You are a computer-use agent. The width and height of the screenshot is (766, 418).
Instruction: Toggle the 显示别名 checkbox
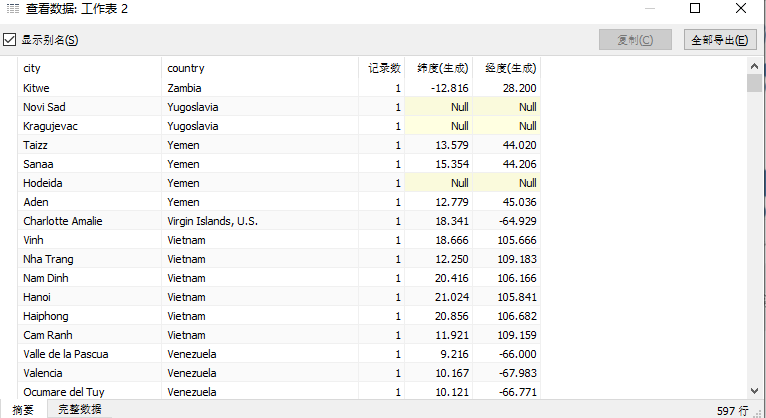click(10, 40)
